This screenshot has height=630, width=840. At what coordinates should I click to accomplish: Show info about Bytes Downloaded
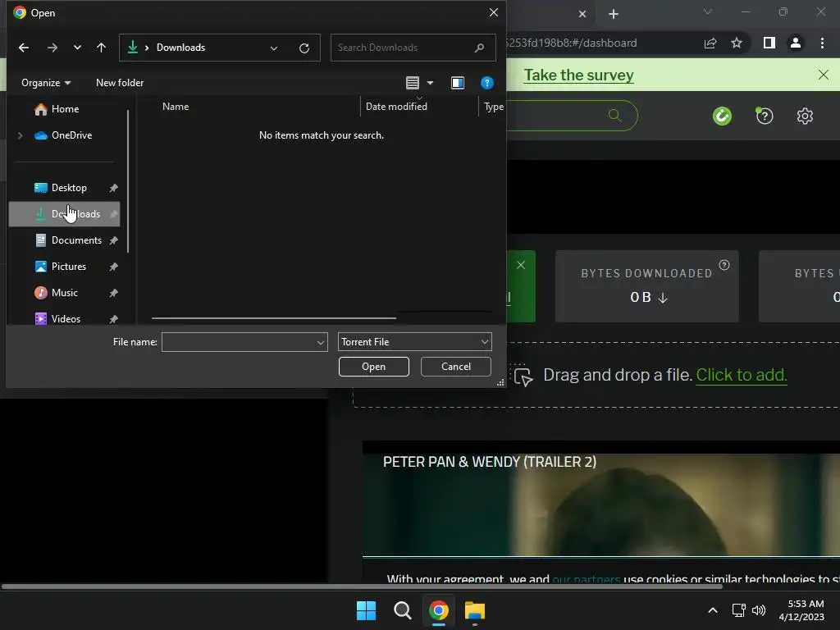point(724,265)
